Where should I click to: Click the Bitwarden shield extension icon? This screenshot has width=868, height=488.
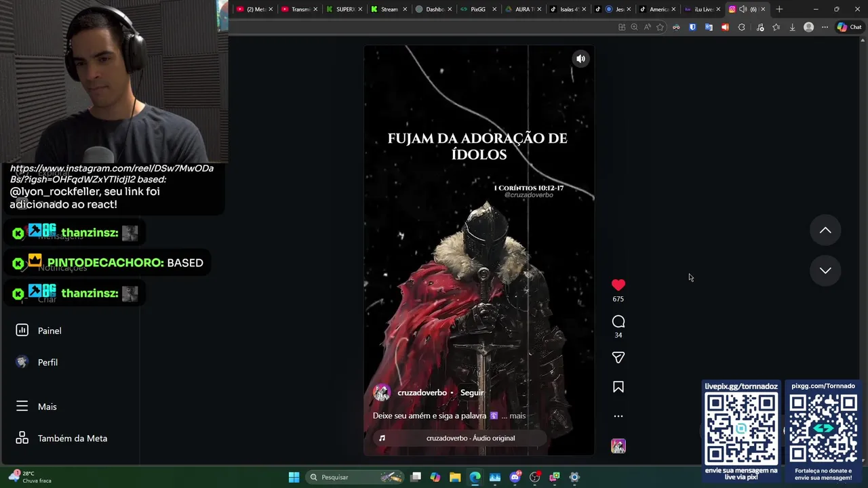[692, 27]
